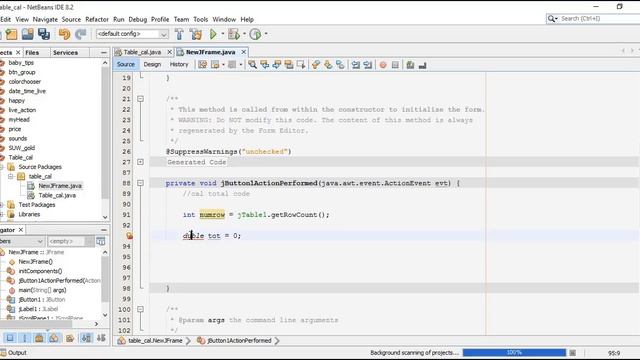Open the Services panel tab
Screen dimensions: 640x360
tap(65, 53)
